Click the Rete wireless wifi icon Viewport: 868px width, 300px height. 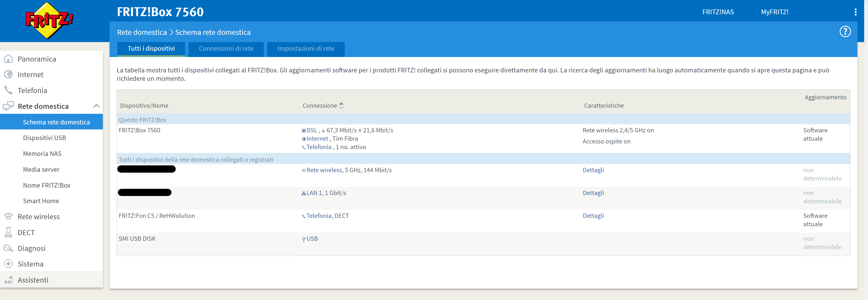pyautogui.click(x=8, y=217)
